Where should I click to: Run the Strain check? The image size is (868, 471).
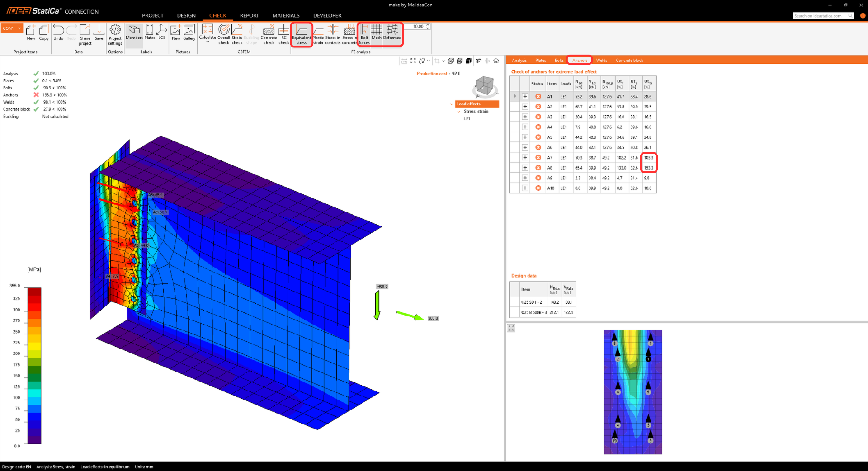click(x=237, y=35)
